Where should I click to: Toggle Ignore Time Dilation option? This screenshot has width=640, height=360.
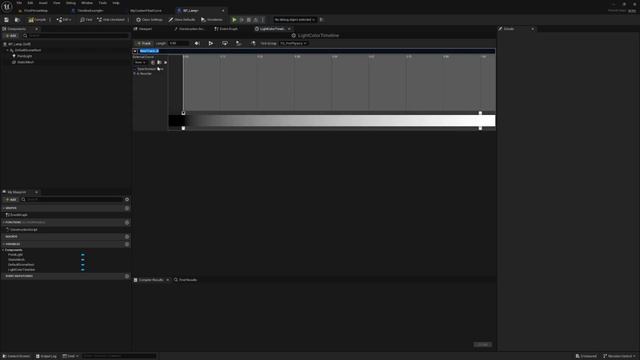tap(253, 43)
